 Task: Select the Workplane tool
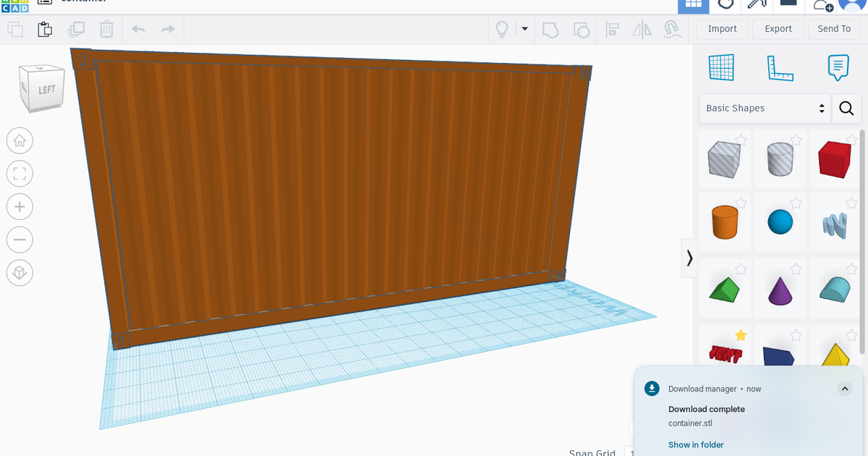(x=720, y=67)
